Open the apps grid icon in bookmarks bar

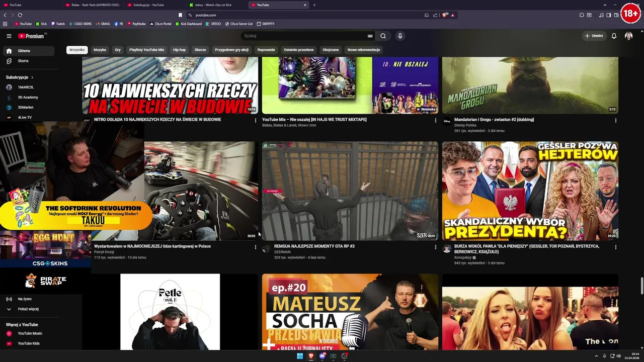5,24
